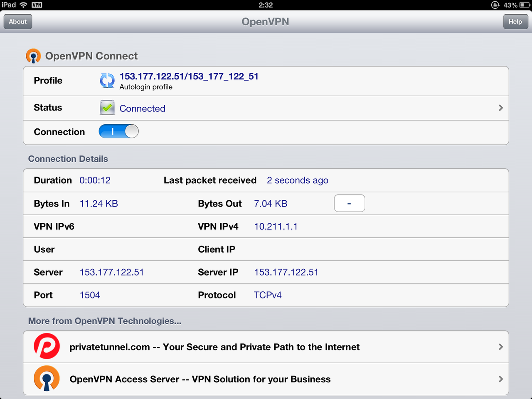Viewport: 532px width, 399px height.
Task: Tap the Profile row label
Action: (48, 81)
